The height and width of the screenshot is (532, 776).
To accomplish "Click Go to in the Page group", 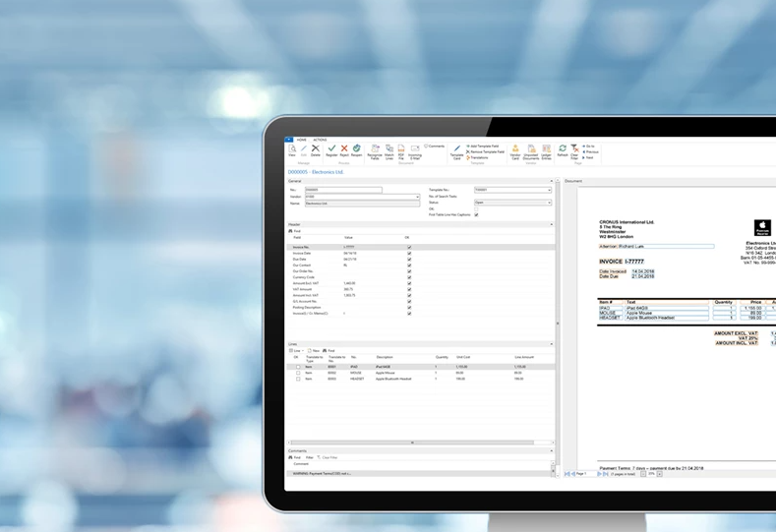I will click(x=588, y=146).
